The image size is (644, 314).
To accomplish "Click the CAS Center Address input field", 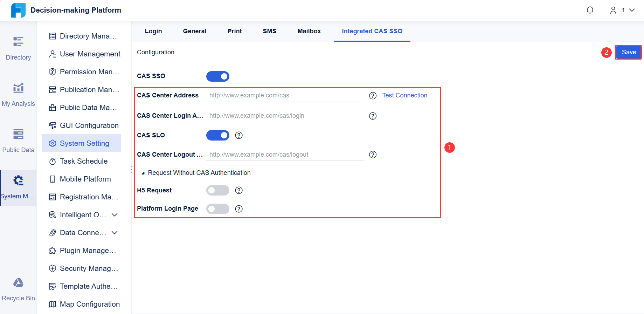I will click(x=284, y=95).
